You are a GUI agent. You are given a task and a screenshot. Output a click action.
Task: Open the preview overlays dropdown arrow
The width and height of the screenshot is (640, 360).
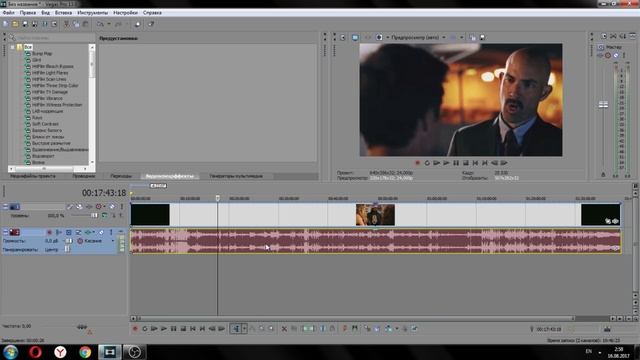coord(462,37)
